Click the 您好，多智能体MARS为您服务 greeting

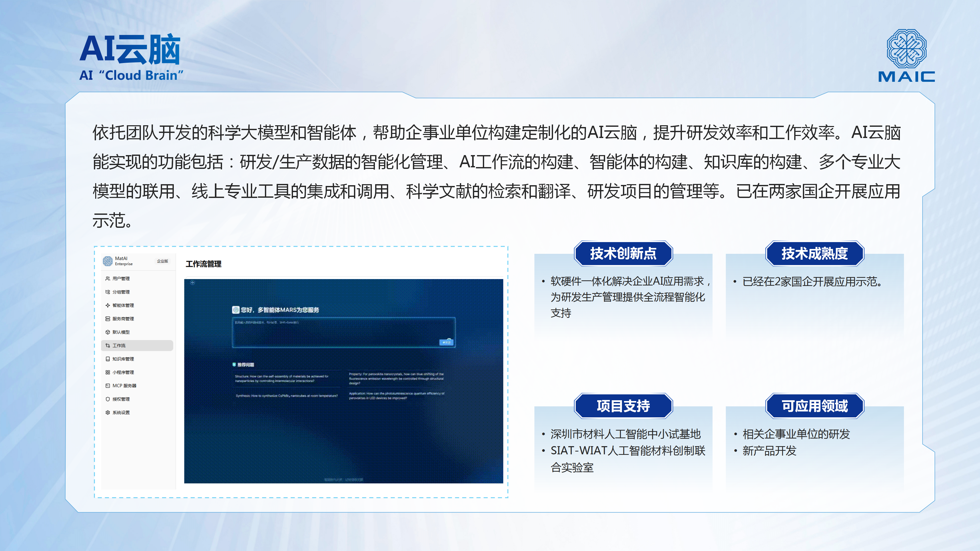pyautogui.click(x=280, y=310)
